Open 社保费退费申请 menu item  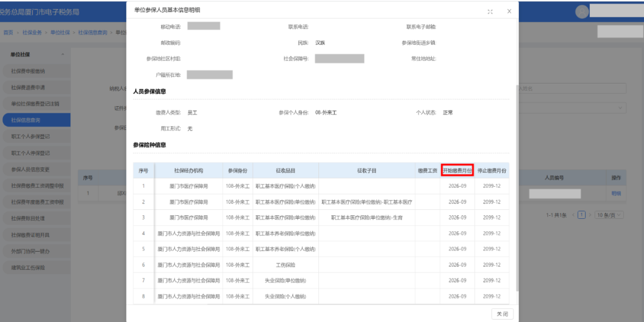pyautogui.click(x=36, y=88)
